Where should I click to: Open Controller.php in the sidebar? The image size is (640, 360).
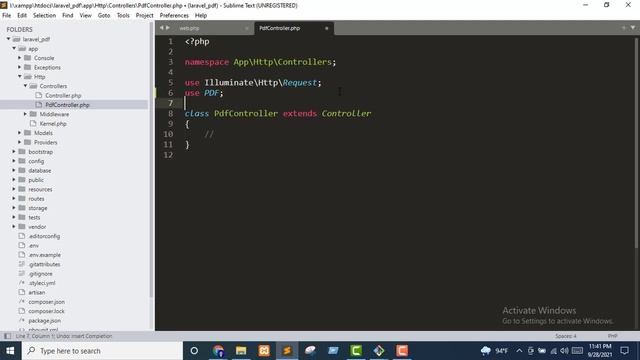pyautogui.click(x=63, y=96)
